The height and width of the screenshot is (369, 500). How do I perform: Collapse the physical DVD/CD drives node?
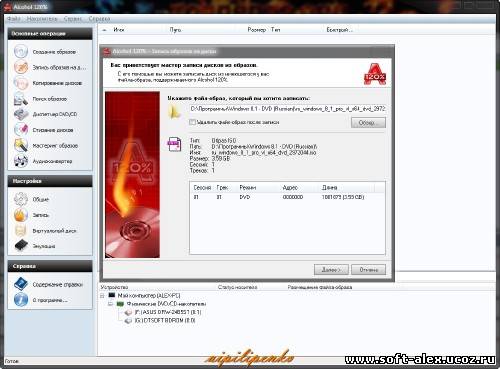[111, 304]
